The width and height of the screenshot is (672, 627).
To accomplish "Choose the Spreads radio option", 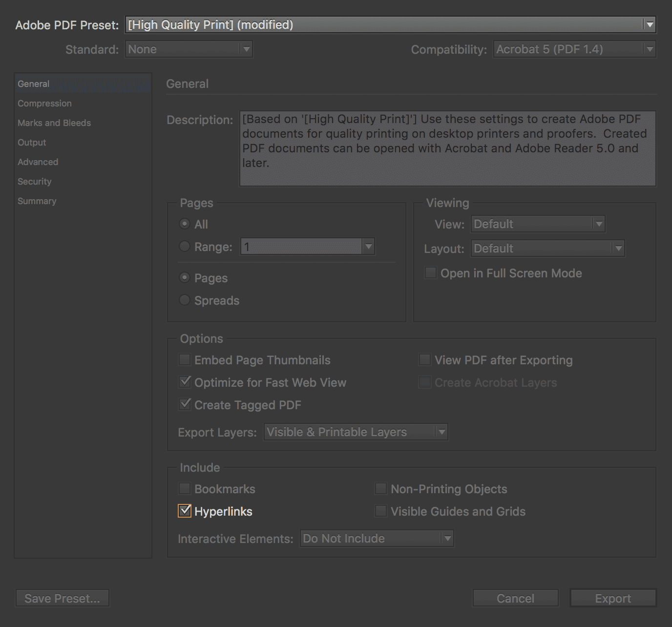I will point(185,300).
